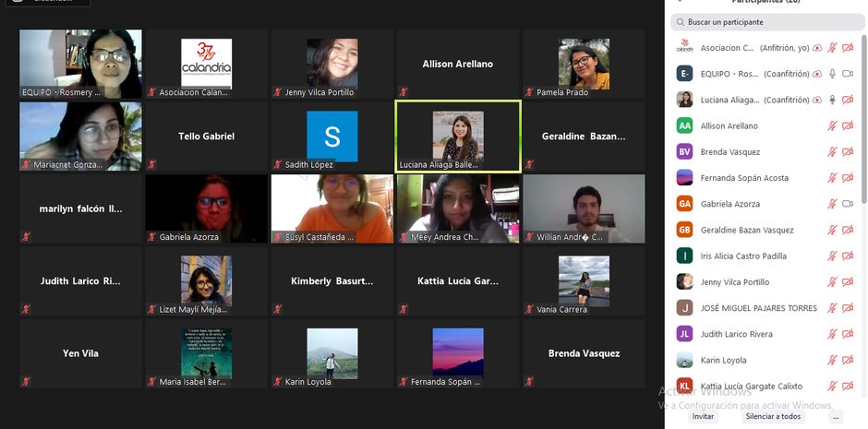The width and height of the screenshot is (868, 429).
Task: Click muted mic icon for Judith Larico Rivera row
Action: 832,334
